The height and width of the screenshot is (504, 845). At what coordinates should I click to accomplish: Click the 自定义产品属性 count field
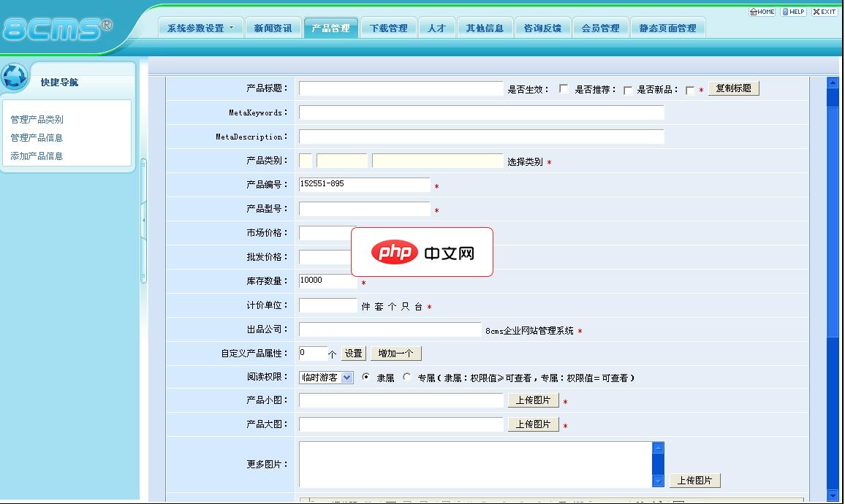point(313,354)
